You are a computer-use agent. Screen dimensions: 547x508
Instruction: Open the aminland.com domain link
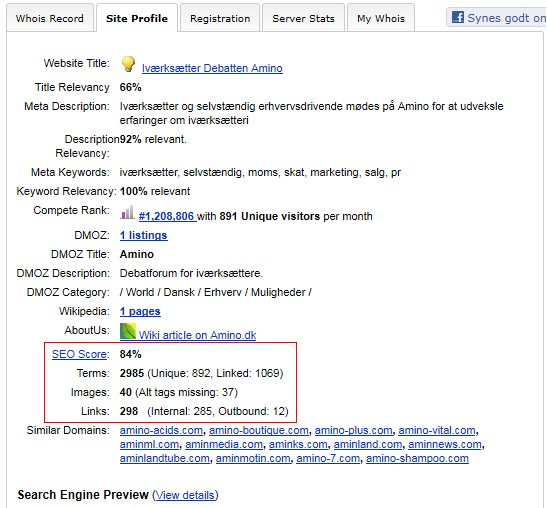368,444
